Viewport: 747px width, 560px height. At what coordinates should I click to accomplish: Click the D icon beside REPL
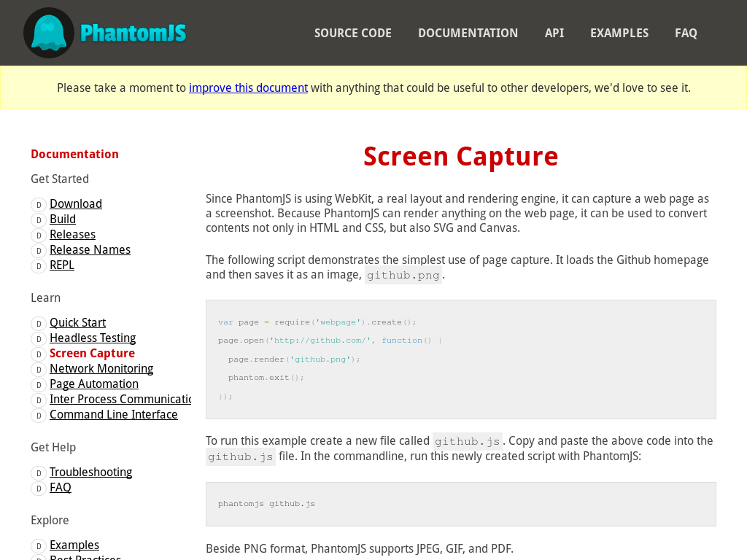tap(39, 265)
